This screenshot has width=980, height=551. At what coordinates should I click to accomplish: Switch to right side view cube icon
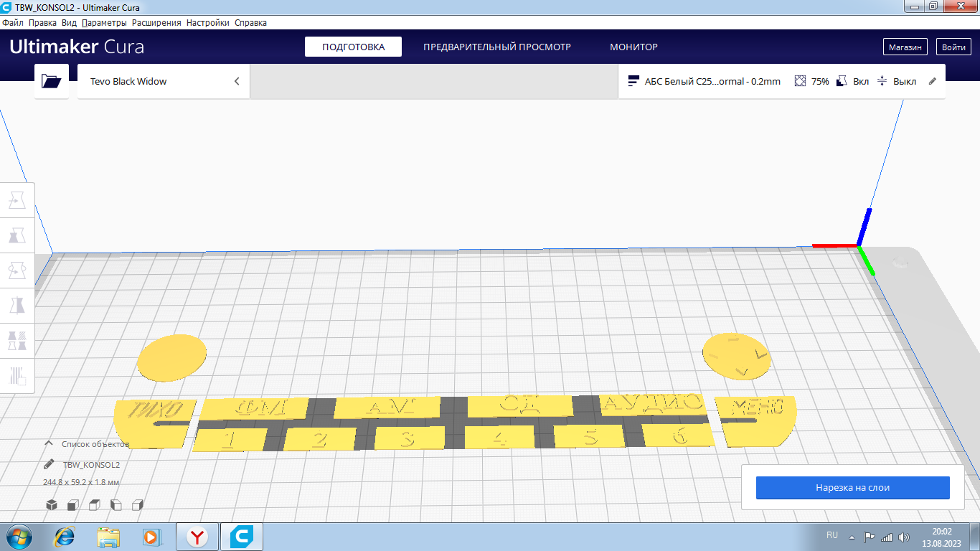coord(138,505)
